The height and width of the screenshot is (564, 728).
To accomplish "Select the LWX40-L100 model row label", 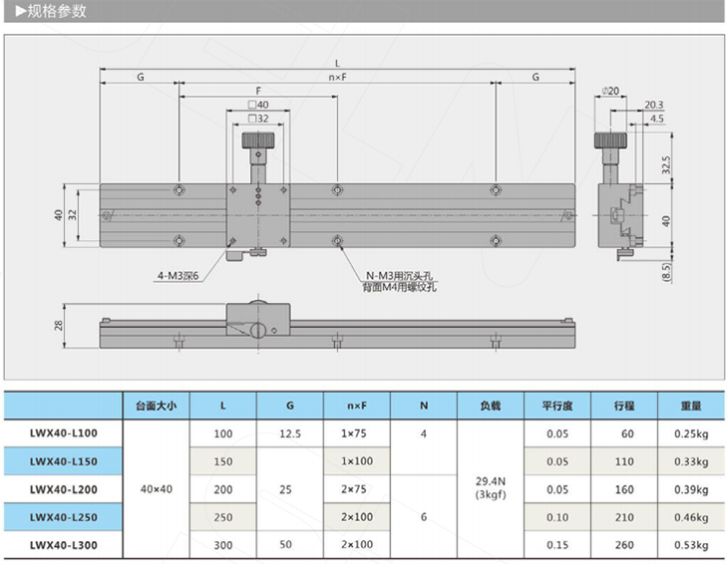I will click(62, 433).
